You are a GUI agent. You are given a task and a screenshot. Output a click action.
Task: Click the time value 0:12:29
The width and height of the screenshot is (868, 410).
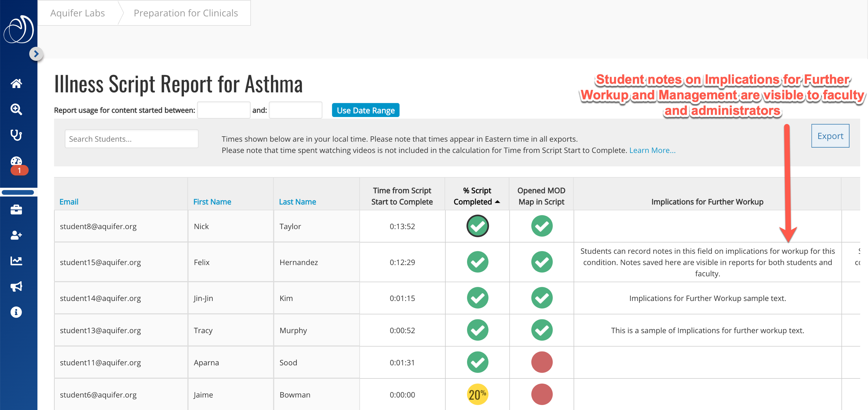[402, 262]
